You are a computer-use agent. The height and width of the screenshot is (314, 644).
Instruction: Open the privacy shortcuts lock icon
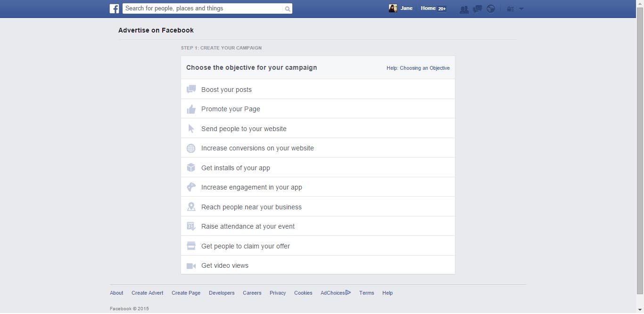coord(510,8)
